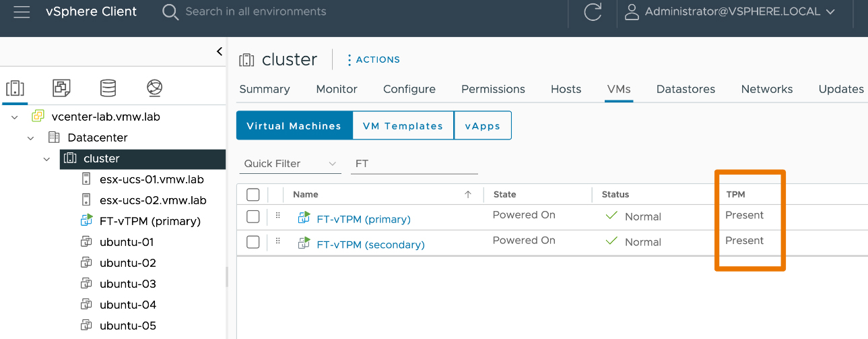Open the Datastores tab

pos(686,89)
